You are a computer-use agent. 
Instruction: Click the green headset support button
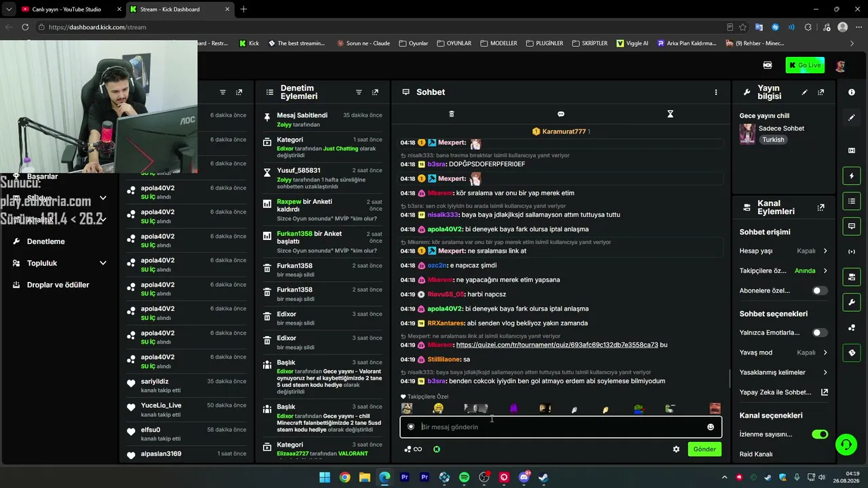[x=846, y=445]
